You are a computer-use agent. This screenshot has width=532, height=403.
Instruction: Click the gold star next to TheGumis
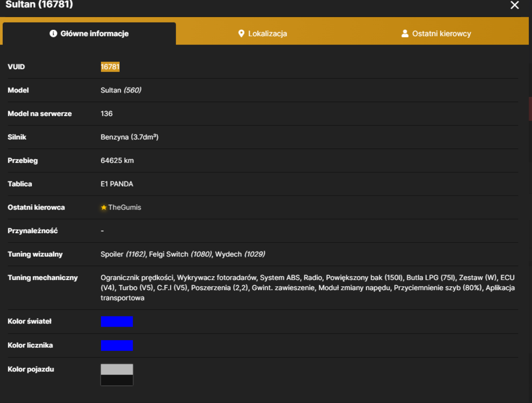104,207
